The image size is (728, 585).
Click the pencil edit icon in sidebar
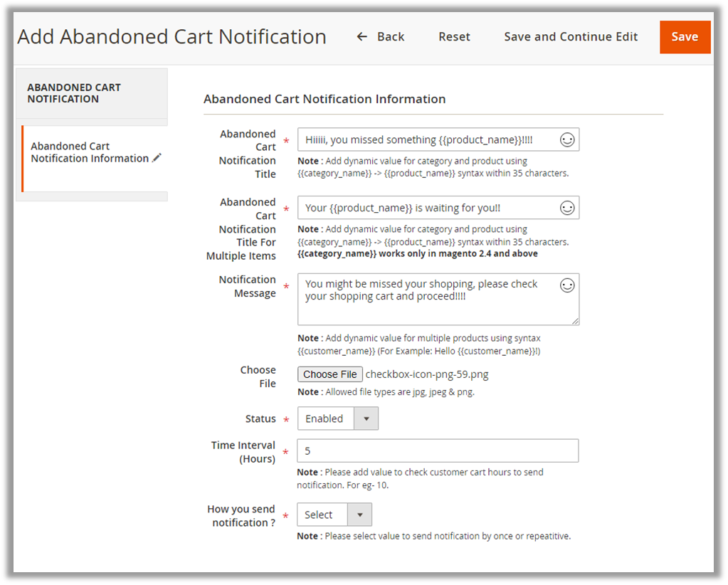[x=157, y=158]
